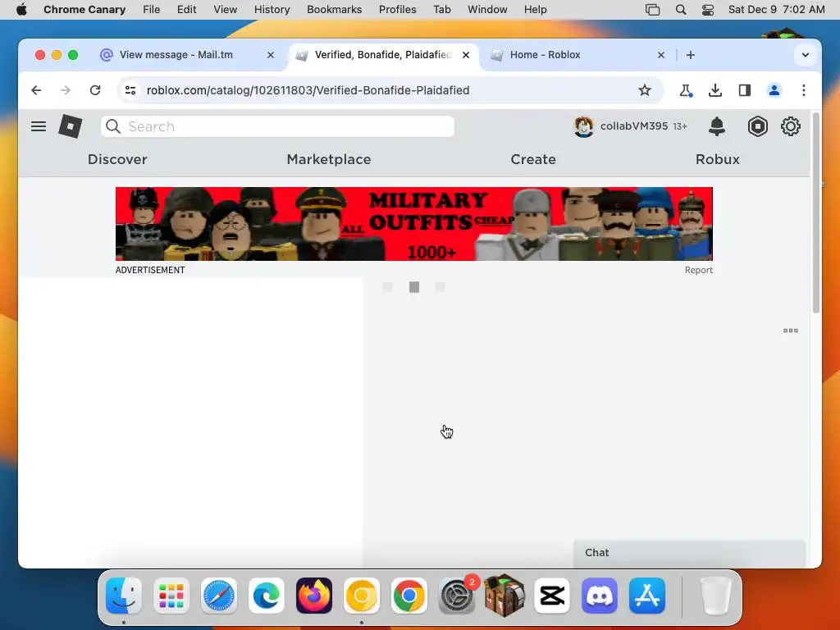Image resolution: width=840 pixels, height=630 pixels.
Task: Open the Chrome Canary app menu
Action: pos(84,9)
